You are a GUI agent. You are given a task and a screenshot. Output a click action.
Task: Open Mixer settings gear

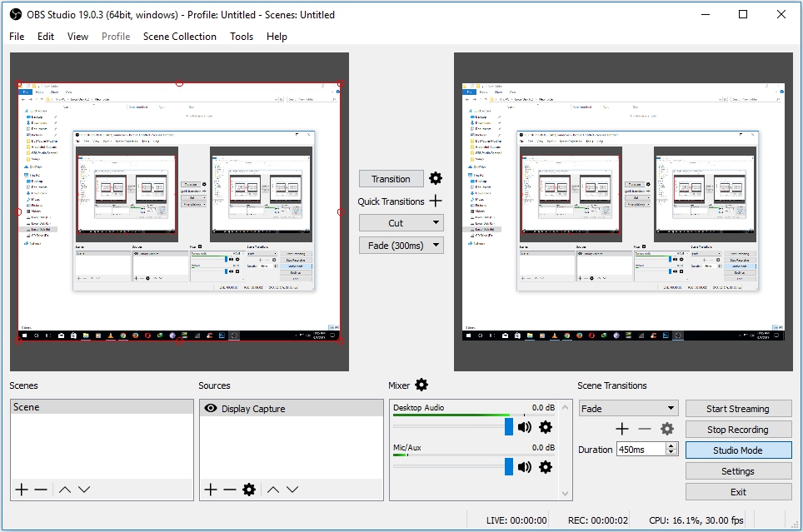pyautogui.click(x=421, y=385)
